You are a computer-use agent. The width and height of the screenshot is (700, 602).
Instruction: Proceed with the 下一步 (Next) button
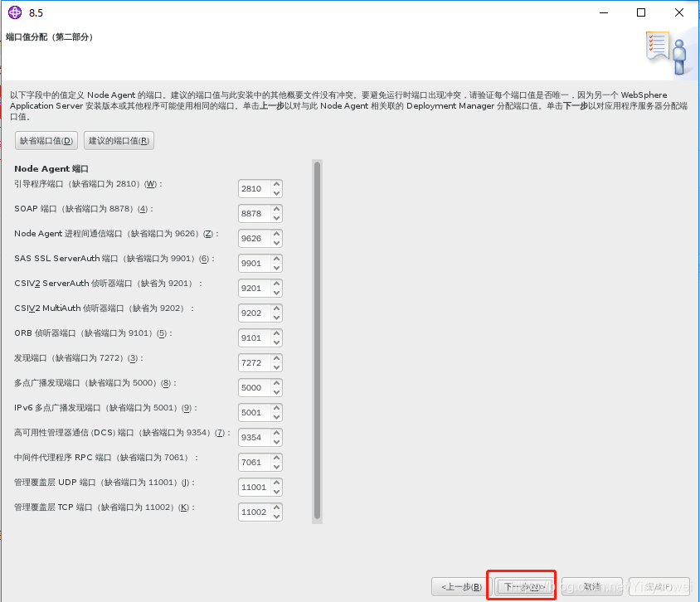523,586
